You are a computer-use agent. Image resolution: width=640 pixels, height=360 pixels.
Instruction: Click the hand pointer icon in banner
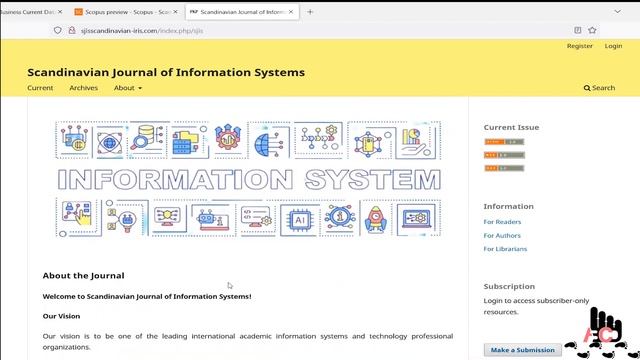76,213
